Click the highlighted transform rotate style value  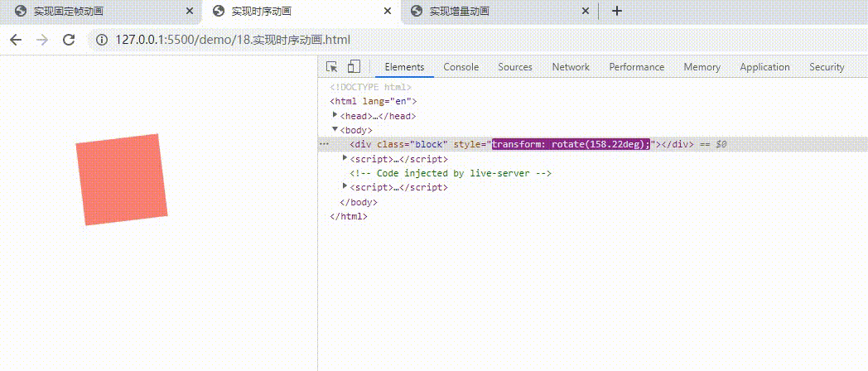coord(571,144)
